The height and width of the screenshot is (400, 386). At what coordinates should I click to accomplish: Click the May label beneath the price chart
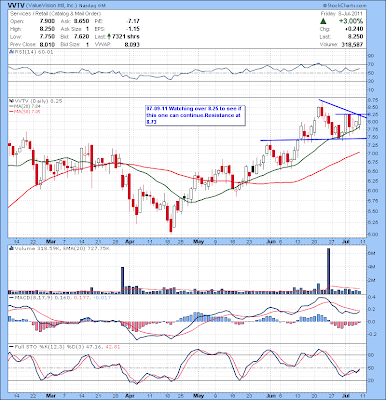point(198,241)
